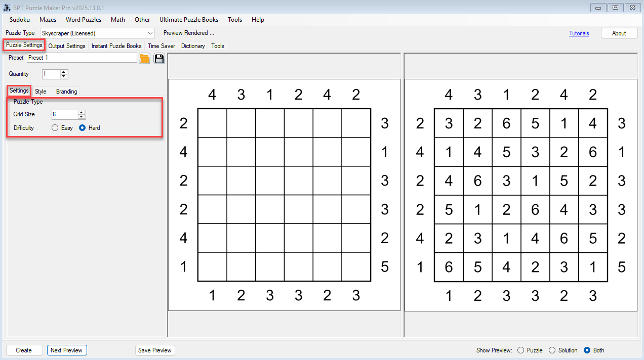The image size is (644, 360).
Task: Open the Other menu
Action: point(142,20)
